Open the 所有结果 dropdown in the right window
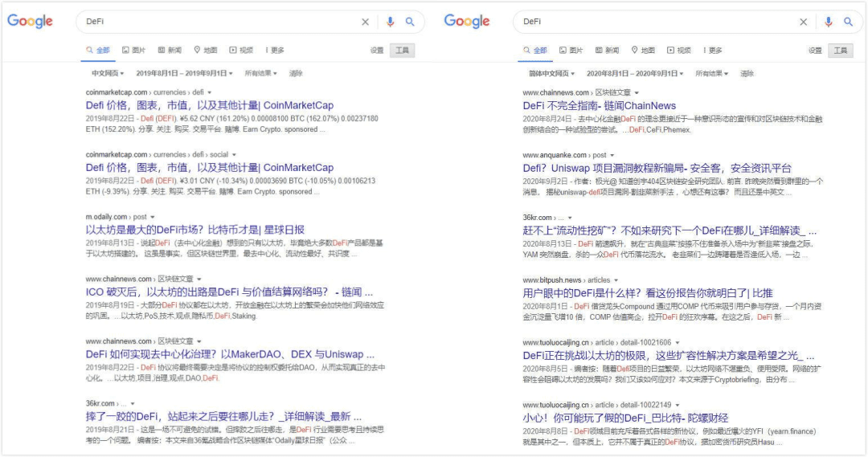 click(x=712, y=73)
